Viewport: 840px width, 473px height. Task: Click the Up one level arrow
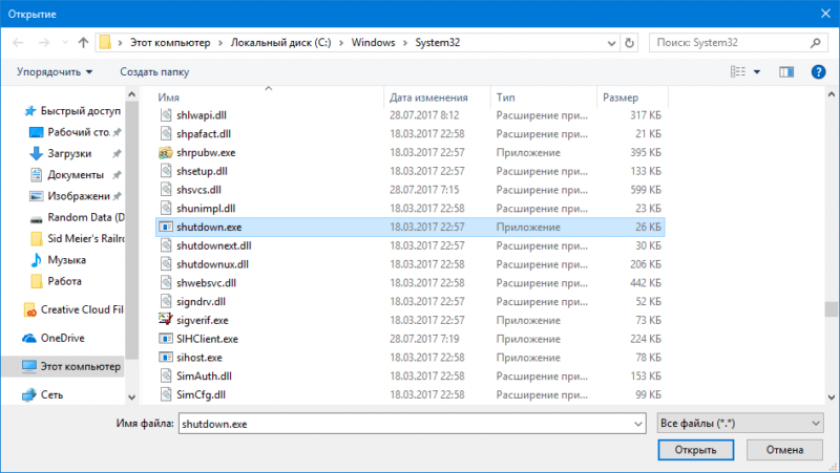(83, 43)
